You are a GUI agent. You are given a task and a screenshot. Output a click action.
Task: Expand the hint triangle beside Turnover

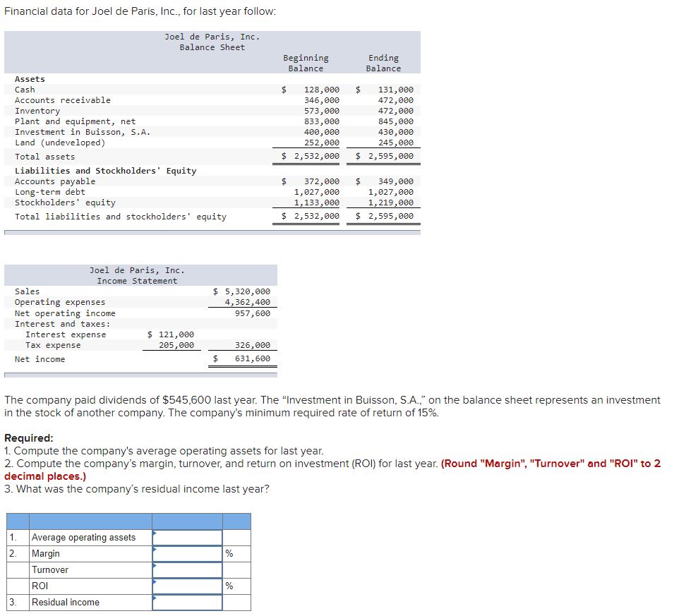pos(154,565)
